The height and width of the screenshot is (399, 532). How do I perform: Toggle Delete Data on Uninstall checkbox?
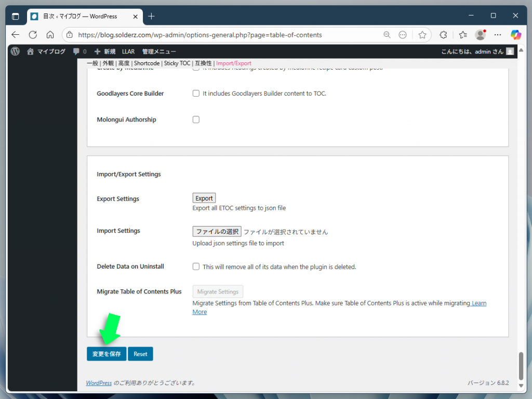pyautogui.click(x=196, y=267)
